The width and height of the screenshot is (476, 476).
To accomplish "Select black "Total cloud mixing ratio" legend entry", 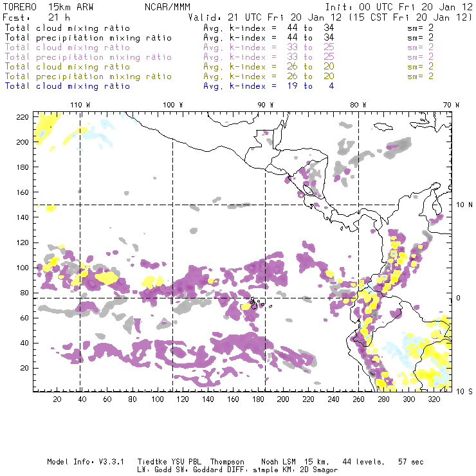I will pos(68,28).
